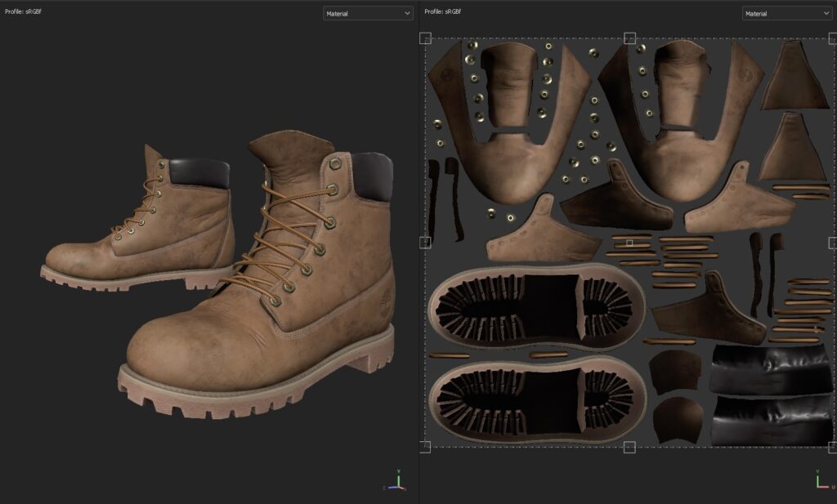Select the left-middle transform handle of UV frame
837x504 pixels.
[425, 243]
